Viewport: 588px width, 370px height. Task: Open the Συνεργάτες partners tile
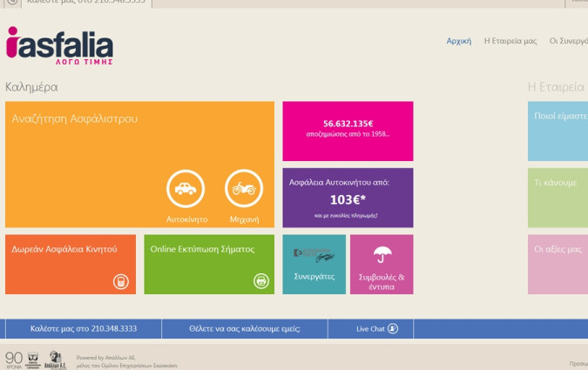314,264
